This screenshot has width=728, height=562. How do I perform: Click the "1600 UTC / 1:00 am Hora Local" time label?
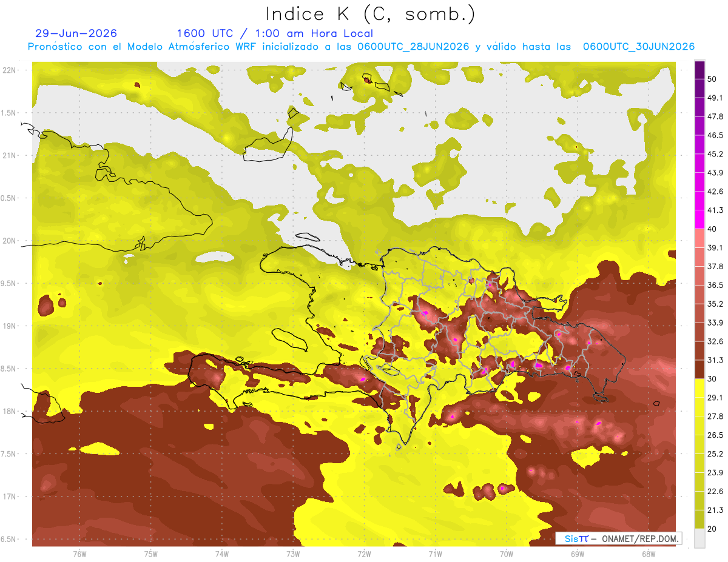pyautogui.click(x=275, y=33)
